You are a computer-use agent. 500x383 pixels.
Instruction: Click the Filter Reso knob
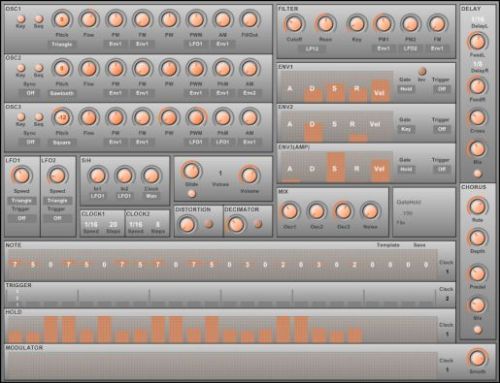(x=325, y=24)
